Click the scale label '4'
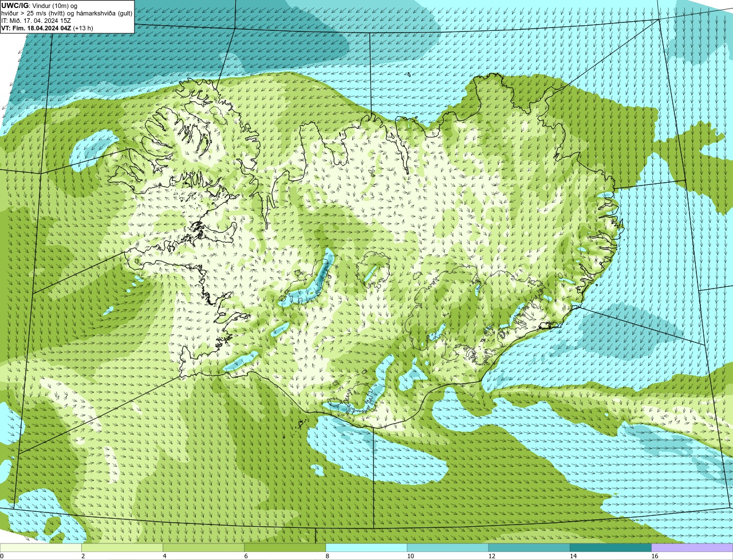 coord(164,556)
